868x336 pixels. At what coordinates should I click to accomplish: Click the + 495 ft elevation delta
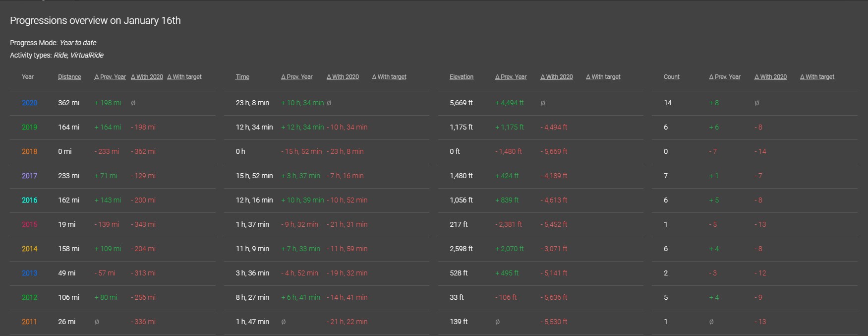point(507,273)
